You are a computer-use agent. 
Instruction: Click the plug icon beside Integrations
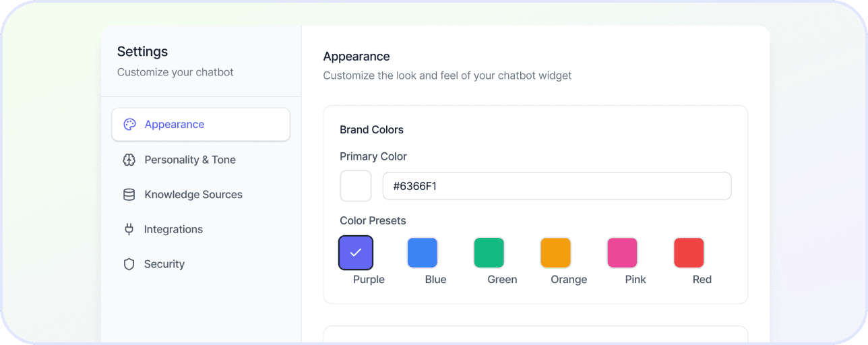(x=129, y=229)
